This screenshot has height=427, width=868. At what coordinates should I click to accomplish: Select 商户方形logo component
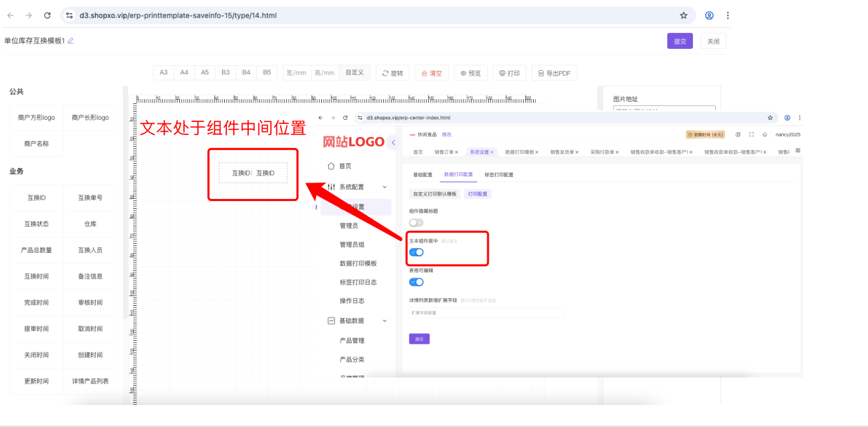pyautogui.click(x=37, y=118)
